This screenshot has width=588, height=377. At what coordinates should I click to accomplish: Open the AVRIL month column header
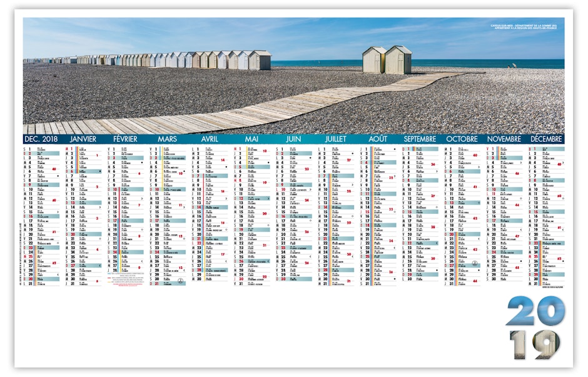pos(210,139)
